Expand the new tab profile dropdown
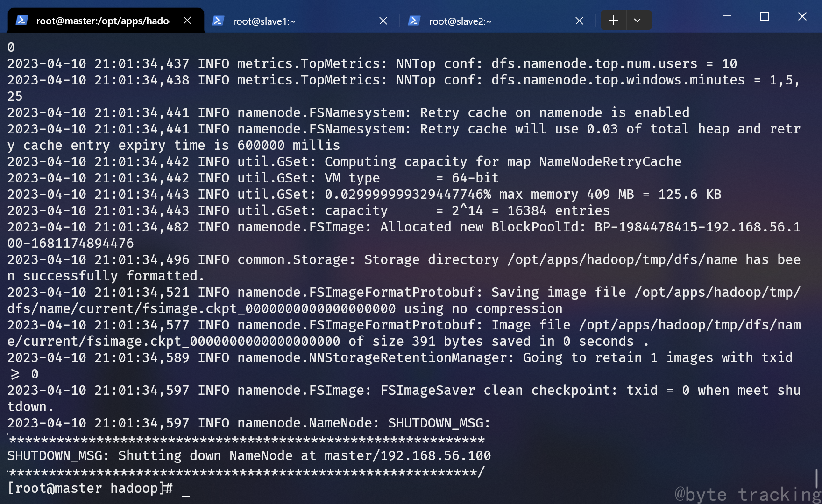The image size is (822, 504). [638, 20]
